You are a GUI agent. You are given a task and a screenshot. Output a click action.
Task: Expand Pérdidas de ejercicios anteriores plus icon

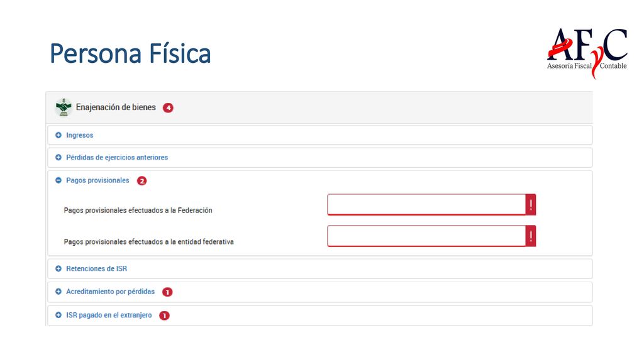tap(58, 157)
